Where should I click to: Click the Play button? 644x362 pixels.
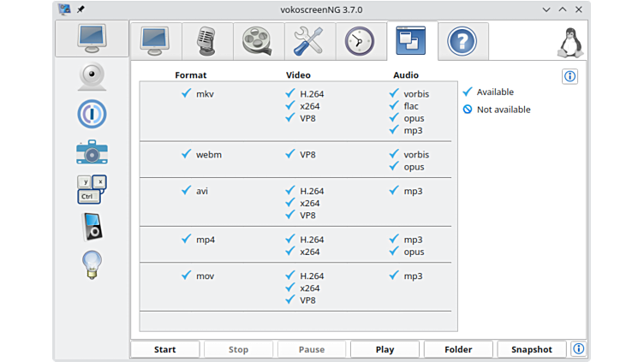(x=385, y=349)
